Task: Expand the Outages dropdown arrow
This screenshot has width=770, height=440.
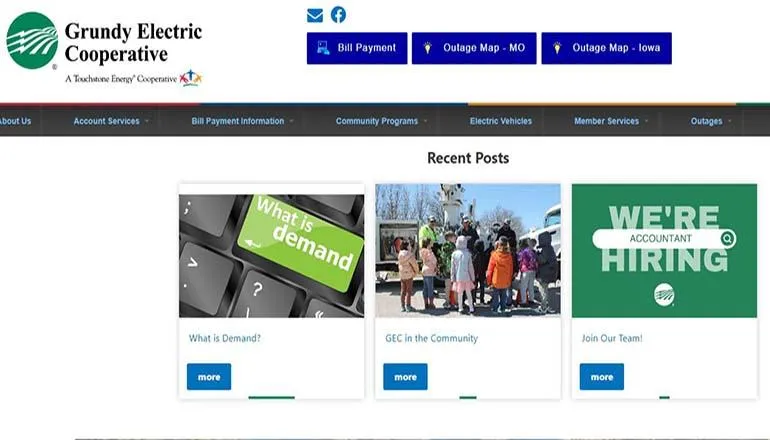Action: [729, 121]
